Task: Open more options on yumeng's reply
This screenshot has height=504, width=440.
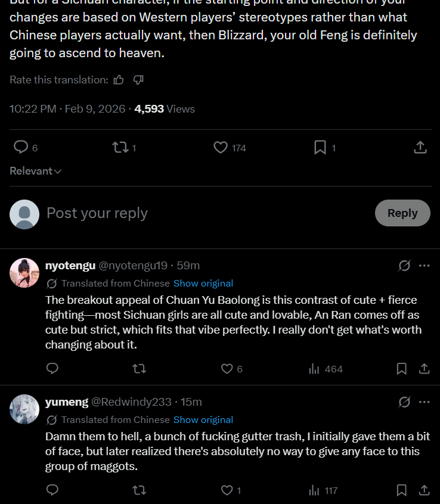Action: [x=424, y=402]
